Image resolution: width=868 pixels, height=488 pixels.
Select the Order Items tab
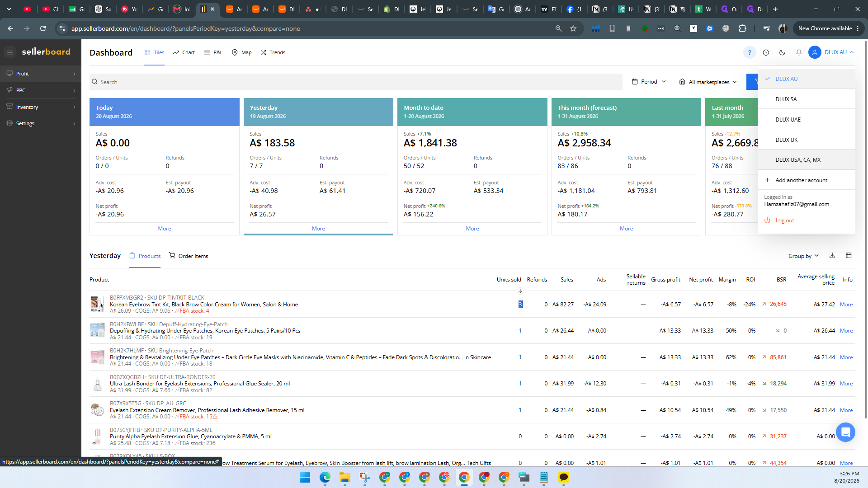(189, 256)
